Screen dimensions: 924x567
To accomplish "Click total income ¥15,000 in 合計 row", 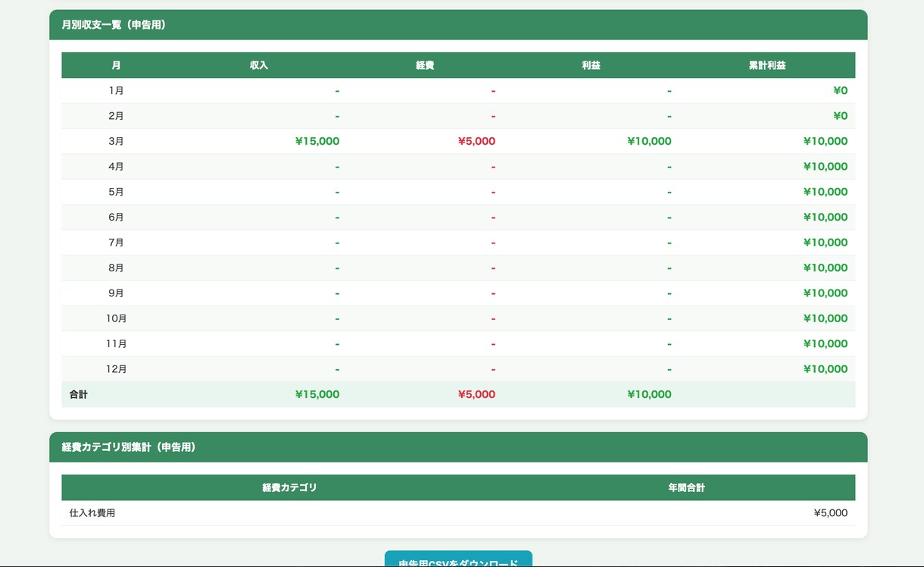I will 317,394.
